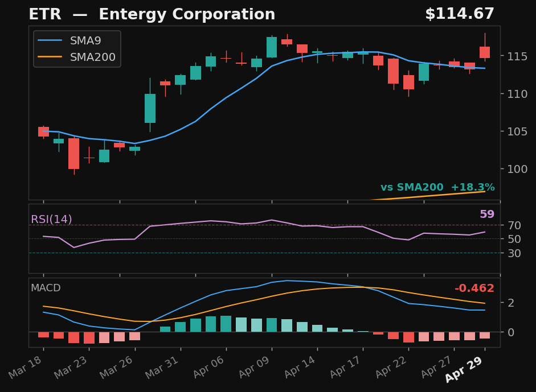This screenshot has height=392, width=536.
Task: Select the large red candle near Mar 23
Action: (x=73, y=154)
